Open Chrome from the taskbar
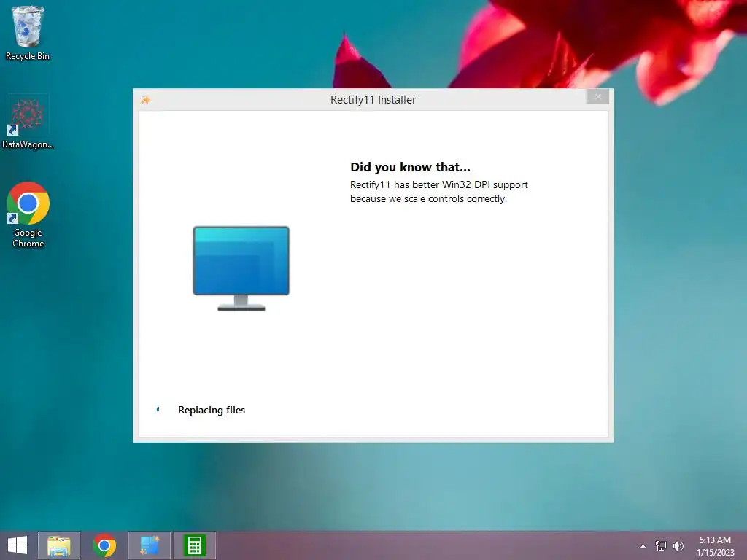 click(x=104, y=545)
